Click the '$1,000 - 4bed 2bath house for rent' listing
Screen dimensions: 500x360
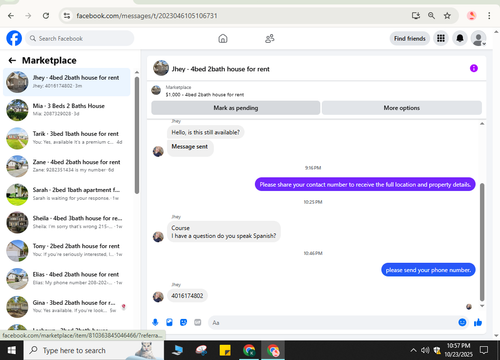pos(205,95)
